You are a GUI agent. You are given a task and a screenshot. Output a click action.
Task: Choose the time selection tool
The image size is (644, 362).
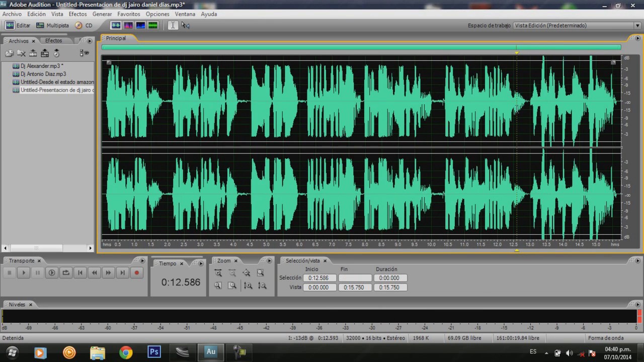click(x=173, y=25)
